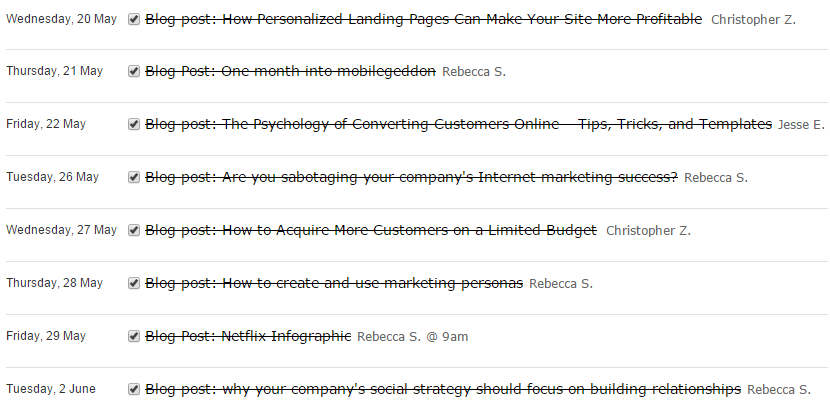Uncheck the marketing personas task checkbox
Viewport: 830px width, 414px height.
click(x=134, y=283)
